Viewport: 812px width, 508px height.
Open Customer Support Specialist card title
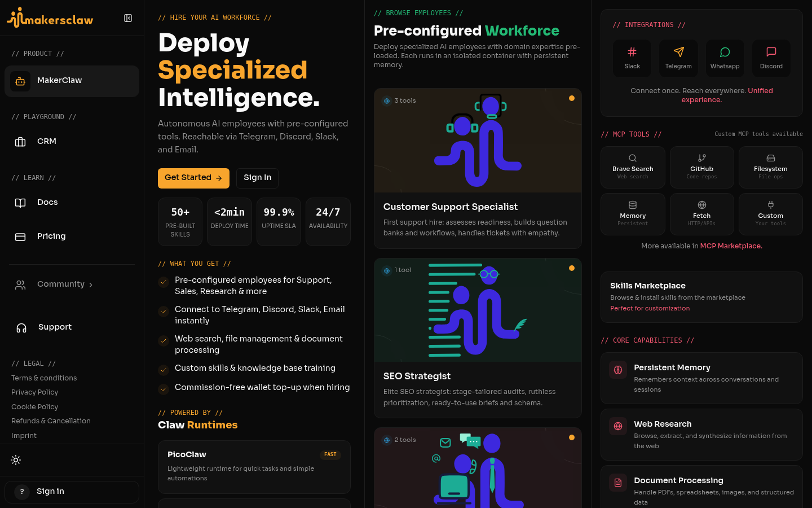(451, 207)
